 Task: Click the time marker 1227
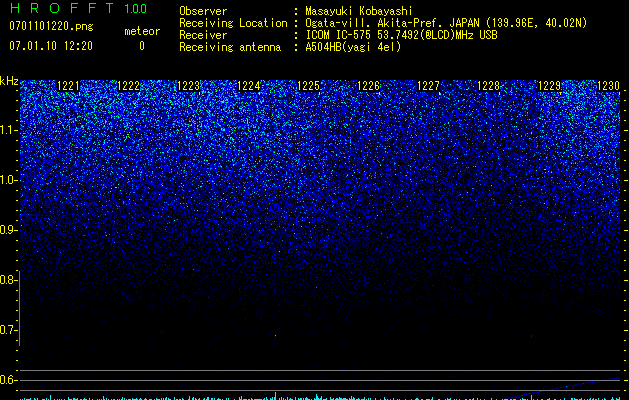(x=428, y=86)
